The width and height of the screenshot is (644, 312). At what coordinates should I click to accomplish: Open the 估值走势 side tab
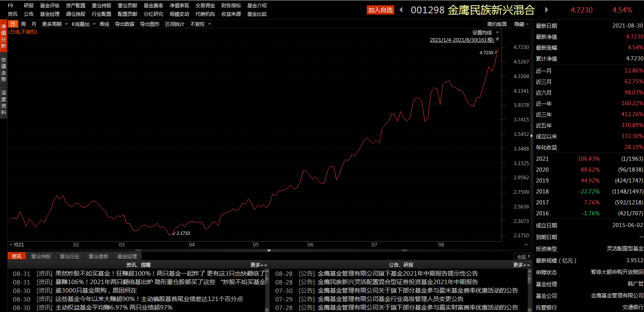point(4,69)
